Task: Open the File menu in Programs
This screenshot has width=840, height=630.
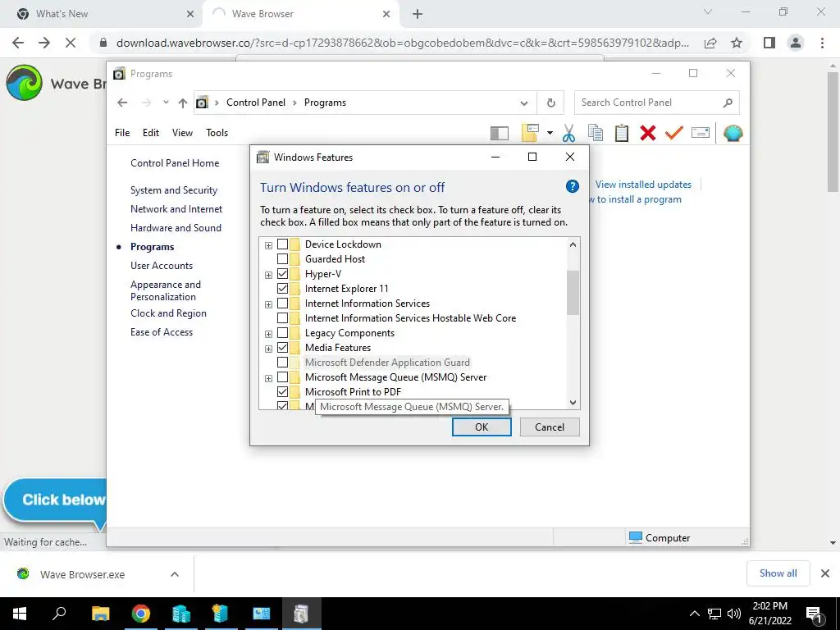Action: tap(122, 133)
